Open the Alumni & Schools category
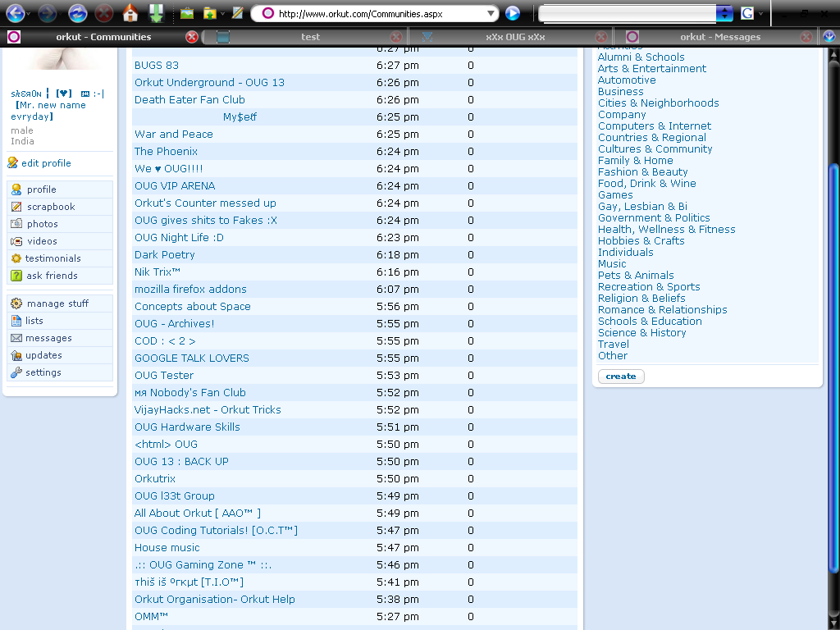This screenshot has width=840, height=630. click(641, 57)
